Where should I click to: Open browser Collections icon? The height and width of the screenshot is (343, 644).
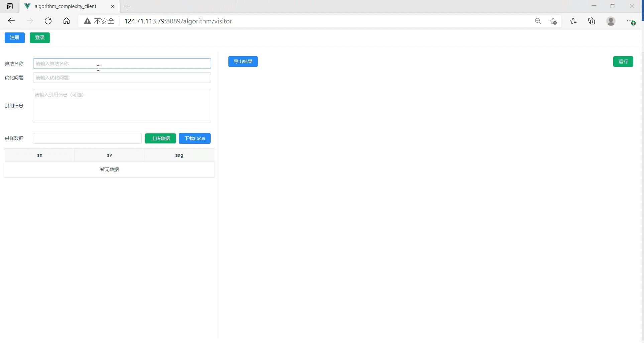[x=592, y=21]
